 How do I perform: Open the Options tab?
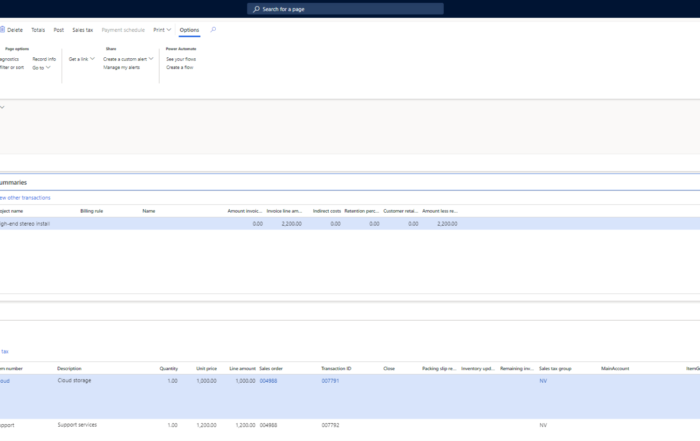[x=189, y=30]
